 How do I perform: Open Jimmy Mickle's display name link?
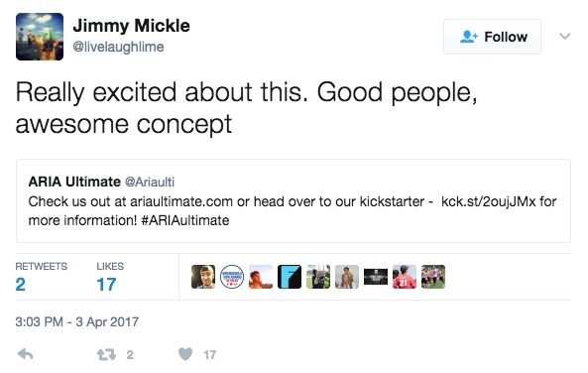(131, 26)
